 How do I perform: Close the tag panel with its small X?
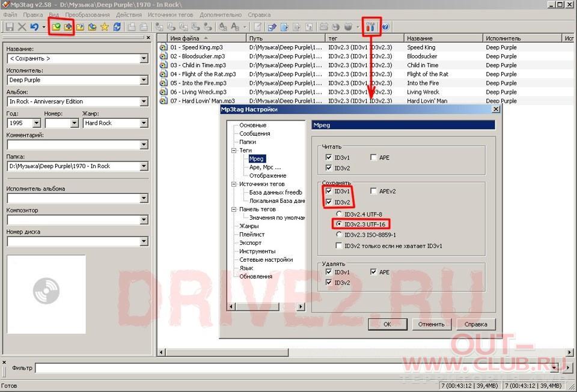tap(148, 38)
